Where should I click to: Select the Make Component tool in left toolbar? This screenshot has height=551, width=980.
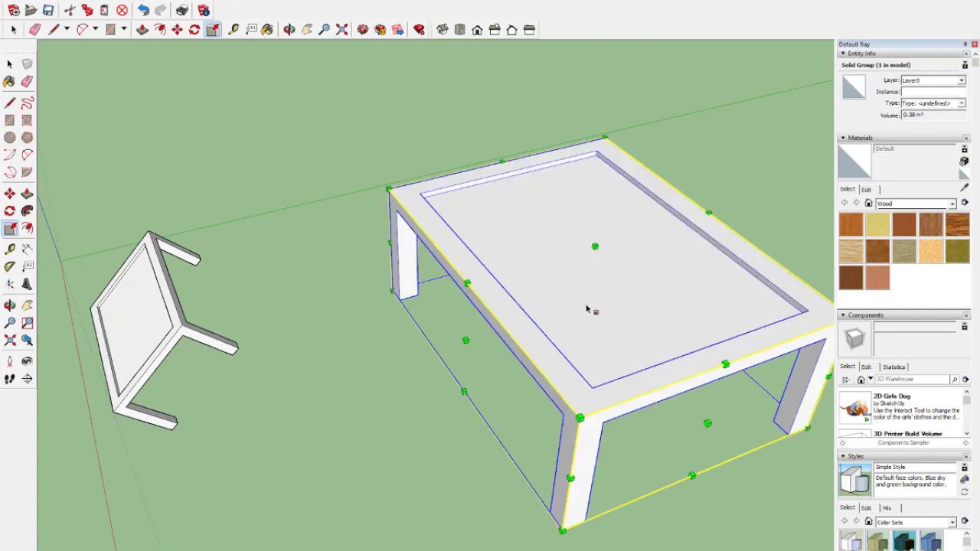[x=27, y=64]
